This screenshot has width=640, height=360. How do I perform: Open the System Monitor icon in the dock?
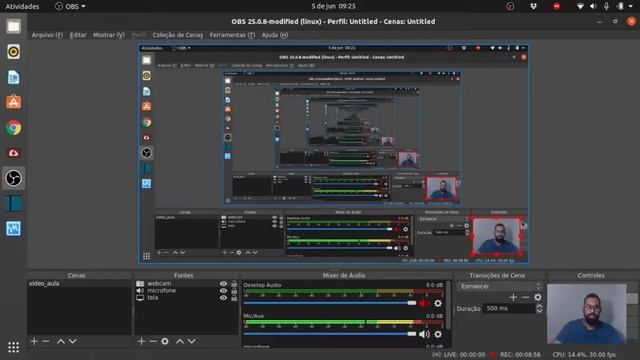[x=13, y=229]
